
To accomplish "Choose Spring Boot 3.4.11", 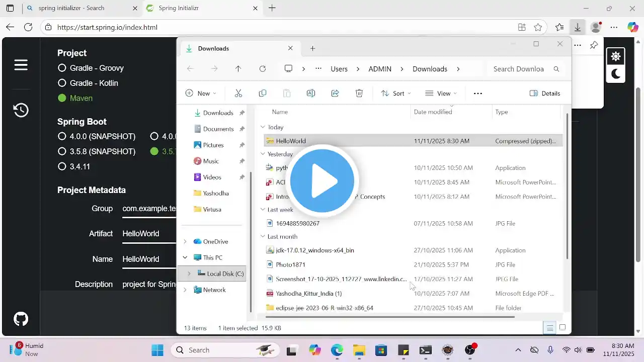I will [x=74, y=166].
